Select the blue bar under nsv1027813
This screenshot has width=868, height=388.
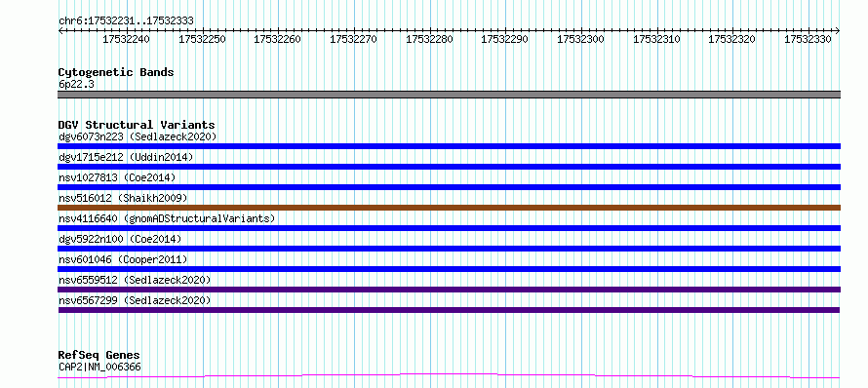(449, 187)
